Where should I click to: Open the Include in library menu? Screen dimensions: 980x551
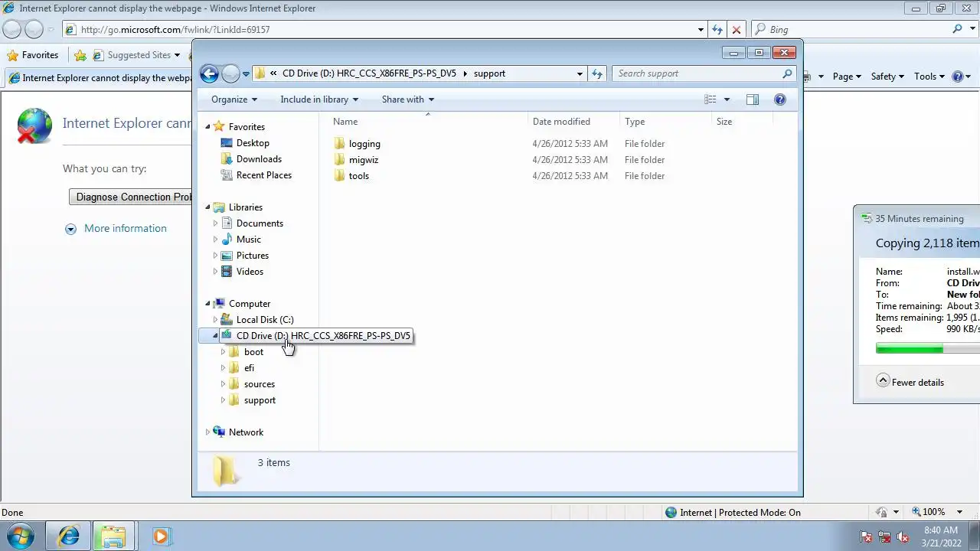319,99
